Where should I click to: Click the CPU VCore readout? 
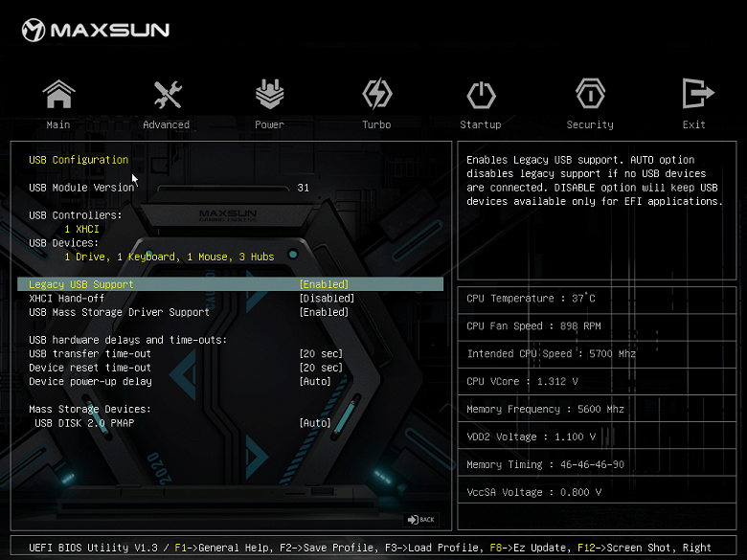pyautogui.click(x=522, y=381)
